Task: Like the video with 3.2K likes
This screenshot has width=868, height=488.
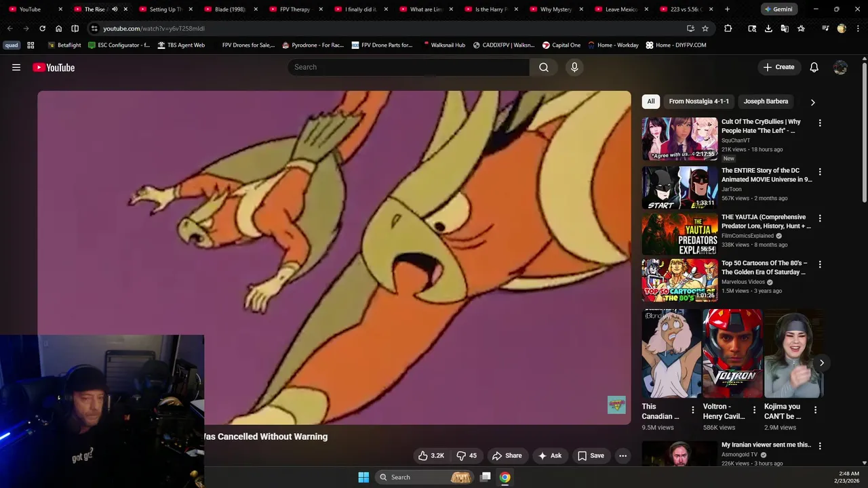Action: [x=431, y=455]
